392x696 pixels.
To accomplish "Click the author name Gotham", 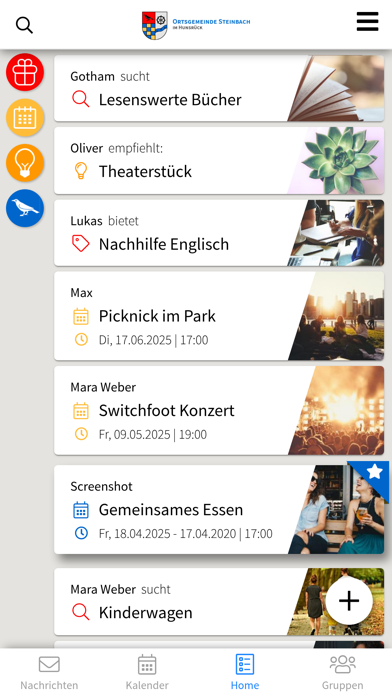I will [92, 76].
